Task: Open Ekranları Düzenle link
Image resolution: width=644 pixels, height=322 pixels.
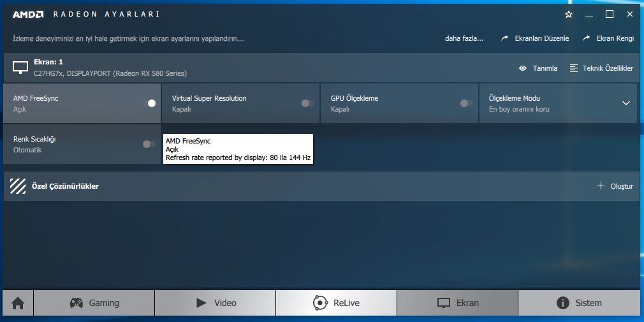Action: click(x=542, y=38)
